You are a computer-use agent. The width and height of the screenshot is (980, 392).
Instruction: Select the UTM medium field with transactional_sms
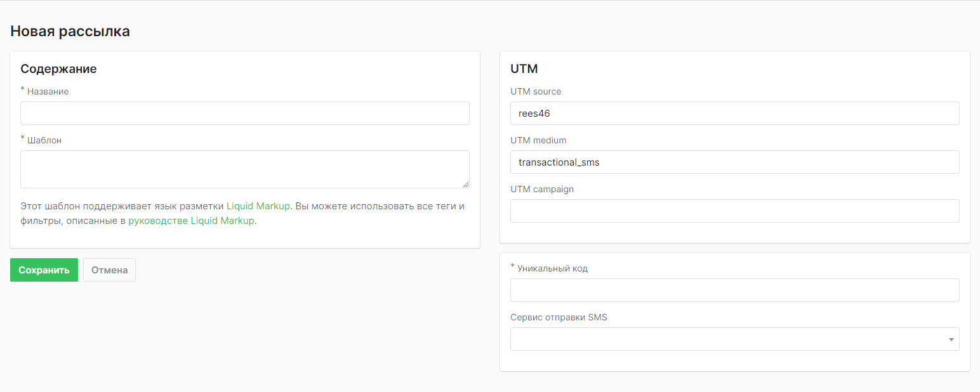(x=734, y=162)
